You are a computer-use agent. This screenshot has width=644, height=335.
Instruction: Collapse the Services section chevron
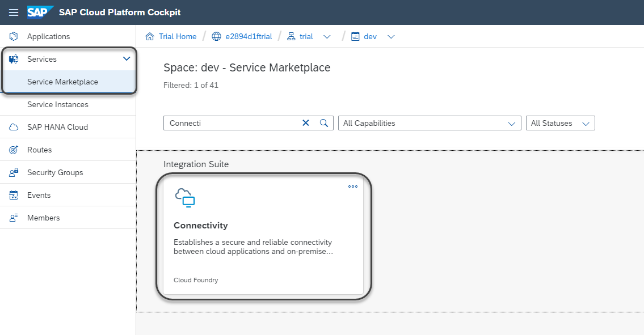[x=127, y=59]
